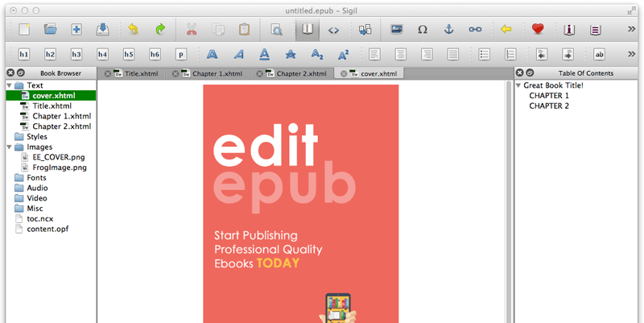
Task: Align text left
Action: click(374, 54)
